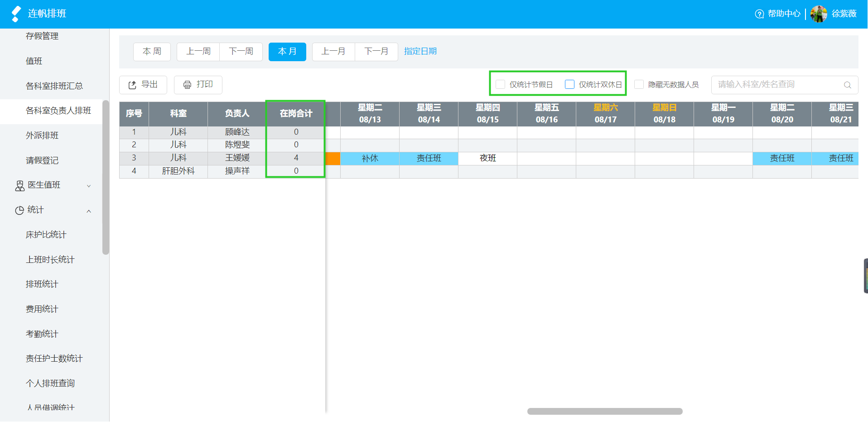Viewport: 868px width, 422px height.
Task: Click the printer icon on 打印
Action: coord(187,85)
